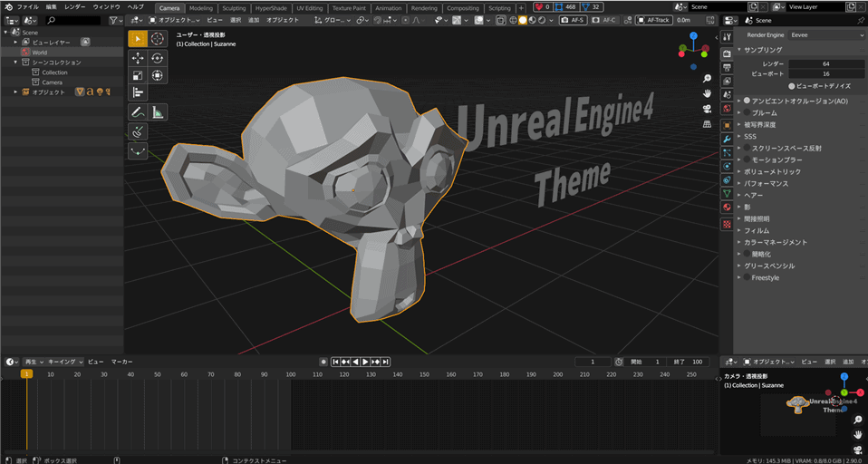Switch main viewport to orthographic grid icon

[x=707, y=123]
